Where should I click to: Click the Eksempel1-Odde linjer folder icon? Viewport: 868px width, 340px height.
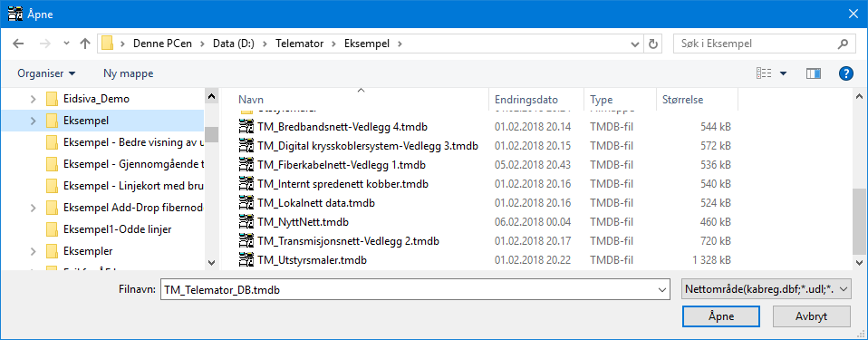coord(52,228)
